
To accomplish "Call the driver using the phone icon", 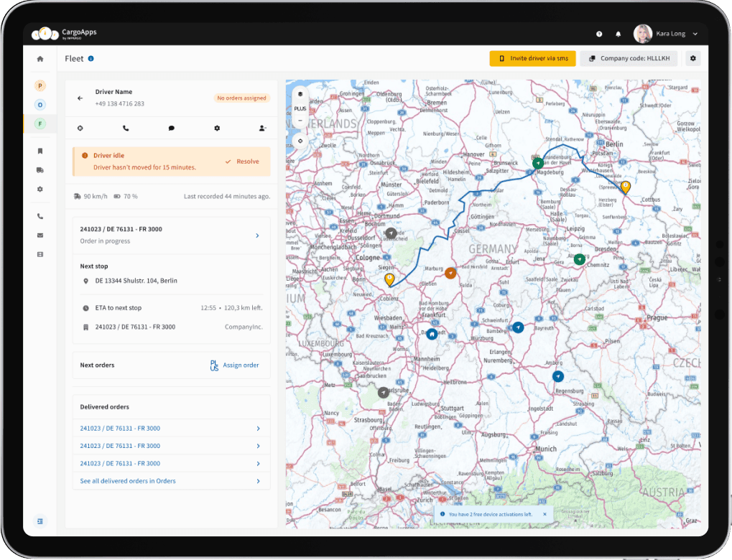I will (126, 128).
